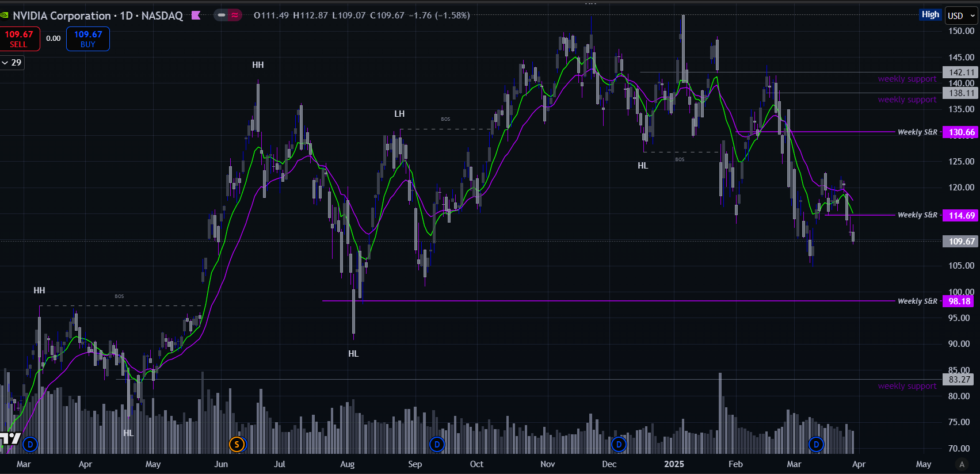Select the magenta 130.66 price label

960,132
